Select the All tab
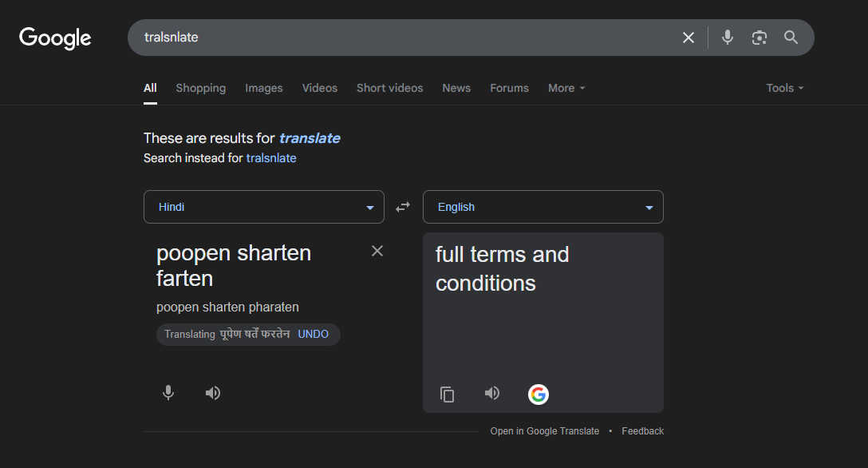The height and width of the screenshot is (468, 868). 150,88
